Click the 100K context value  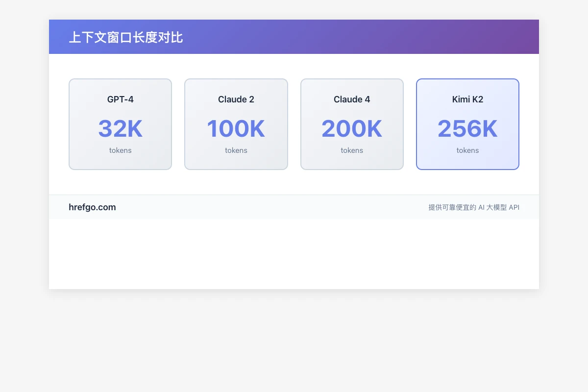236,128
